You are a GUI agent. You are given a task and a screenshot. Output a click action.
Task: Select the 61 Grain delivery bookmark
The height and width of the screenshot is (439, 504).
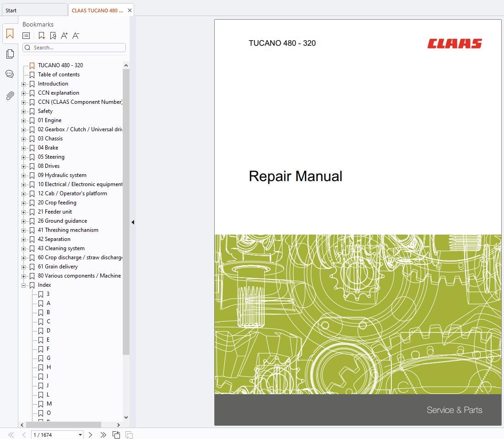pyautogui.click(x=58, y=267)
